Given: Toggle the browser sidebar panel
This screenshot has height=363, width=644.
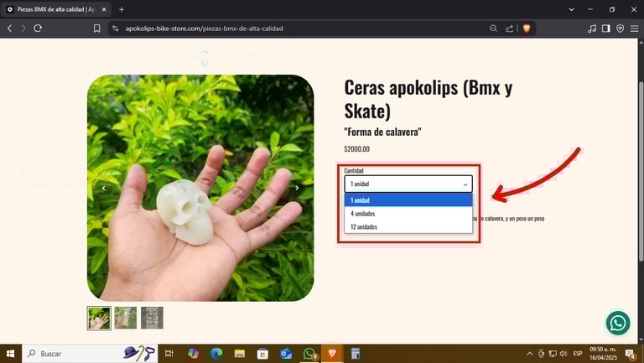Looking at the screenshot, I should 605,29.
